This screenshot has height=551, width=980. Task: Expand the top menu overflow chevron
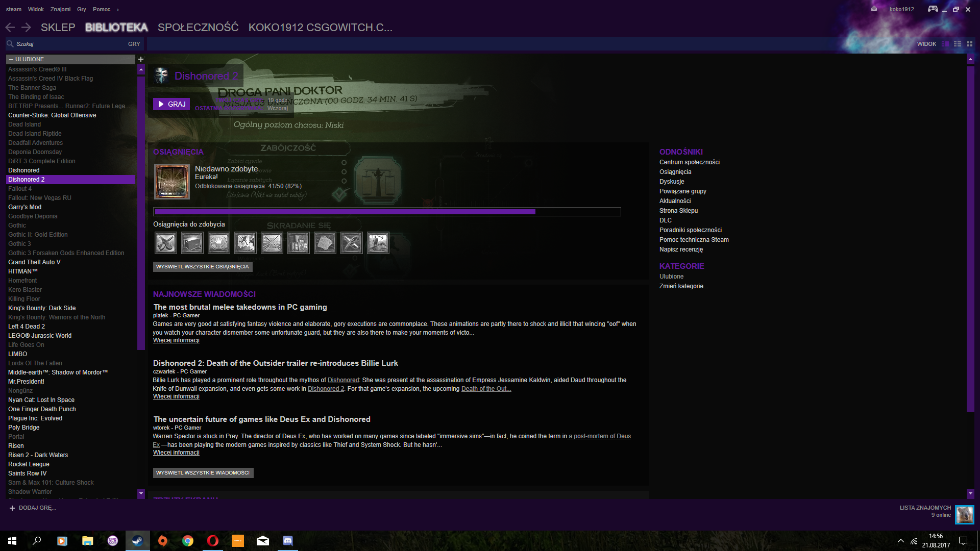tap(117, 10)
